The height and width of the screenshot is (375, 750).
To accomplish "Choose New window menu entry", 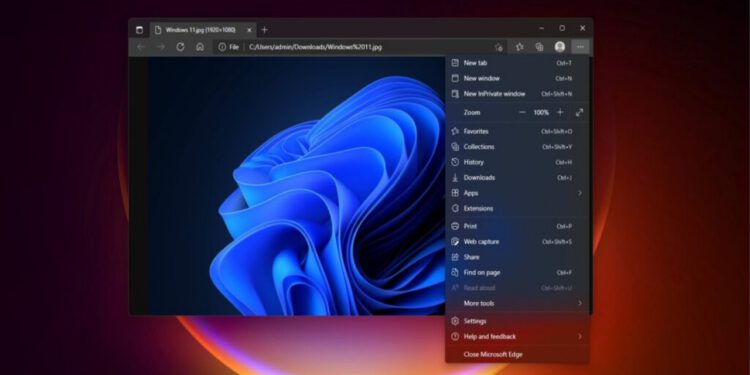I will 517,78.
